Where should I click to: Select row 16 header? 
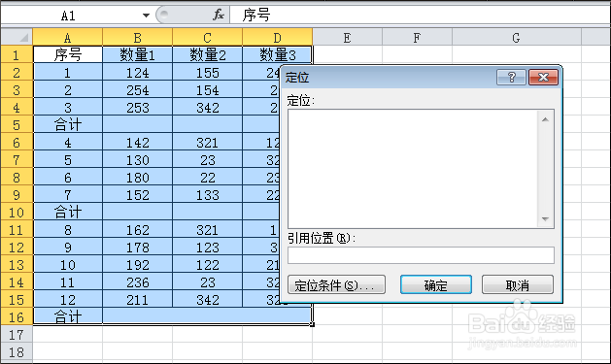tap(17, 316)
